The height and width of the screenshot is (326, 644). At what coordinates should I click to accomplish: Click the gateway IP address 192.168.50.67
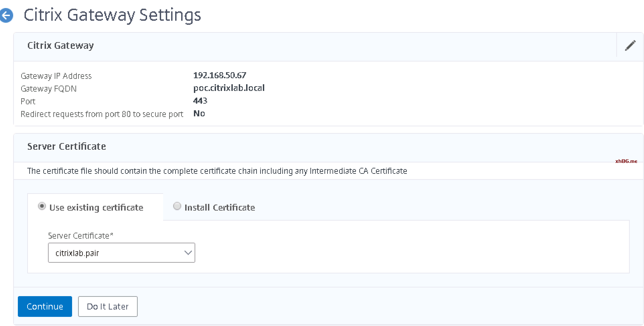pyautogui.click(x=220, y=75)
